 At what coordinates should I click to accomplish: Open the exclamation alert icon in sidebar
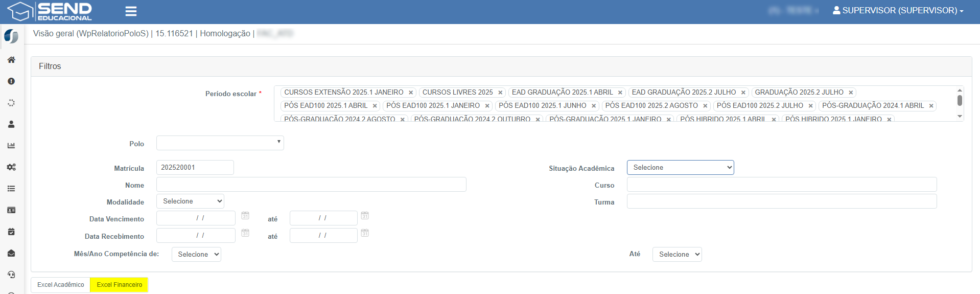(11, 81)
